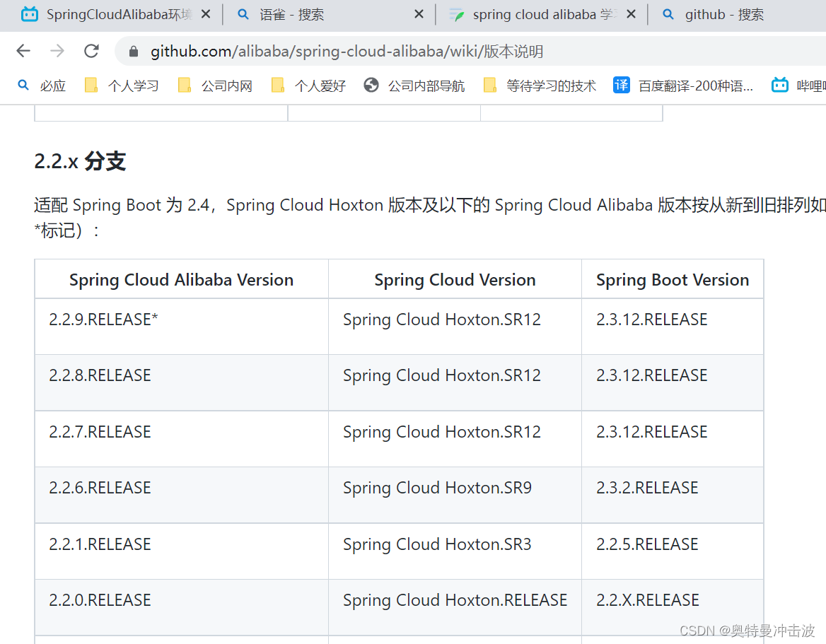Click the 个人爱好 folder icon
The width and height of the screenshot is (826, 644).
click(278, 85)
